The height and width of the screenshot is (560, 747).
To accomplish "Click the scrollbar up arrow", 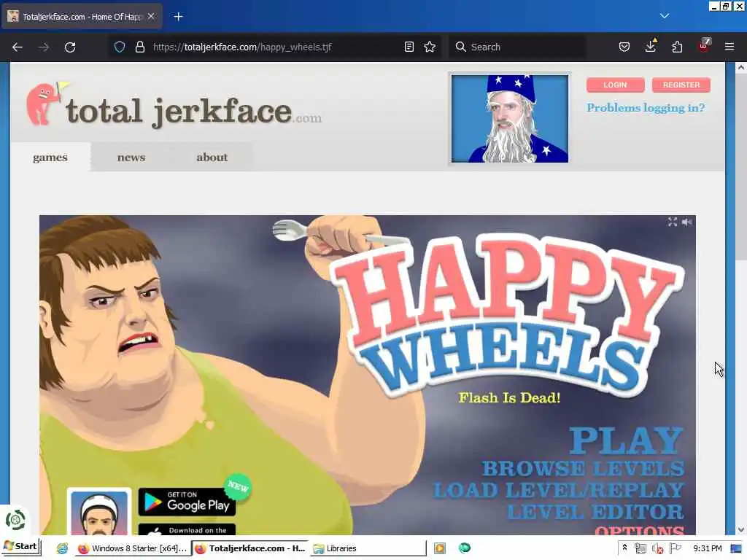I will (740, 68).
